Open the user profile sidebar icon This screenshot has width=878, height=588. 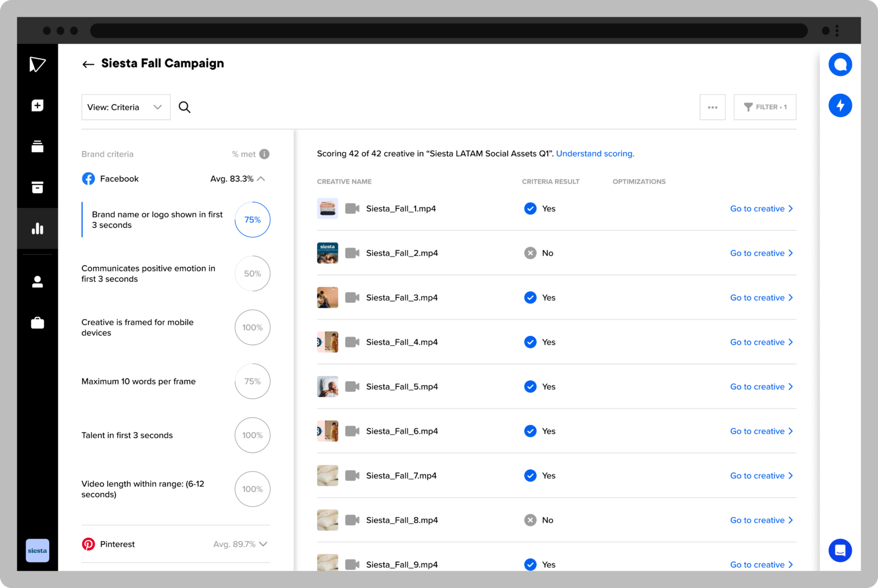click(38, 282)
